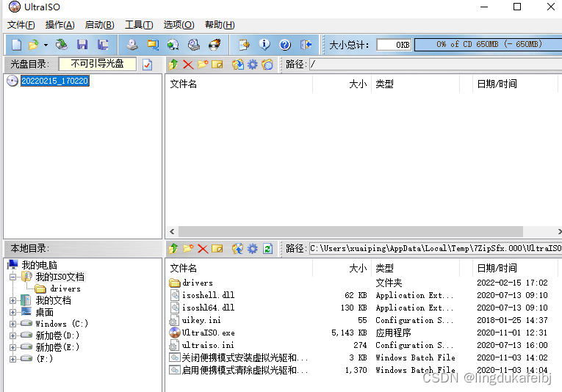Screen dimensions: 562x392
Task: Open the 启动(B) menu
Action: [x=100, y=25]
